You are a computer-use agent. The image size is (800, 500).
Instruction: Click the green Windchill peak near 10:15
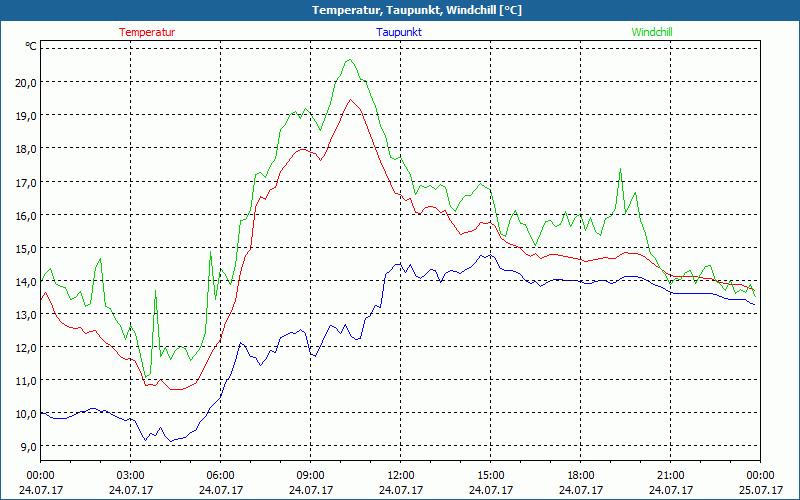(x=349, y=60)
